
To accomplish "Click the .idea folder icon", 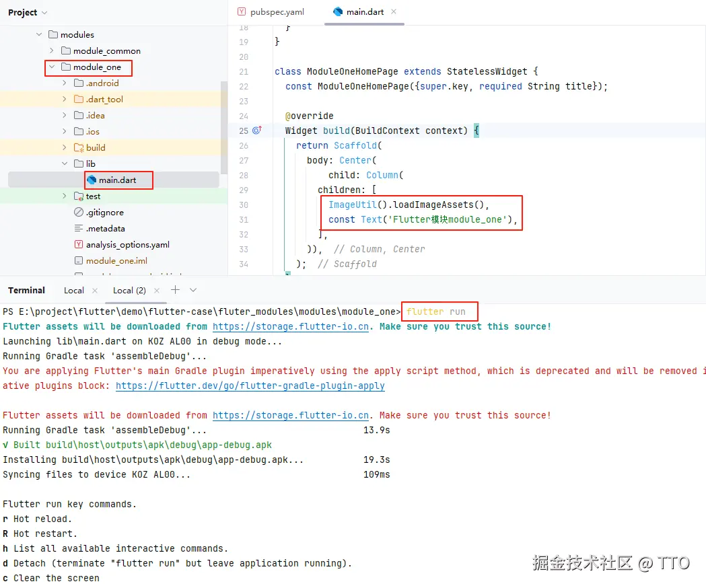I will pos(78,115).
